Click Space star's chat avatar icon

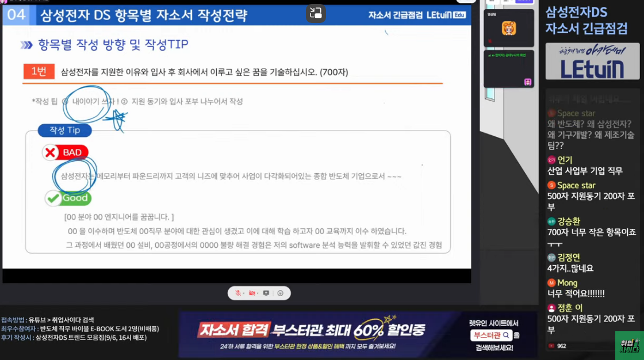(551, 185)
